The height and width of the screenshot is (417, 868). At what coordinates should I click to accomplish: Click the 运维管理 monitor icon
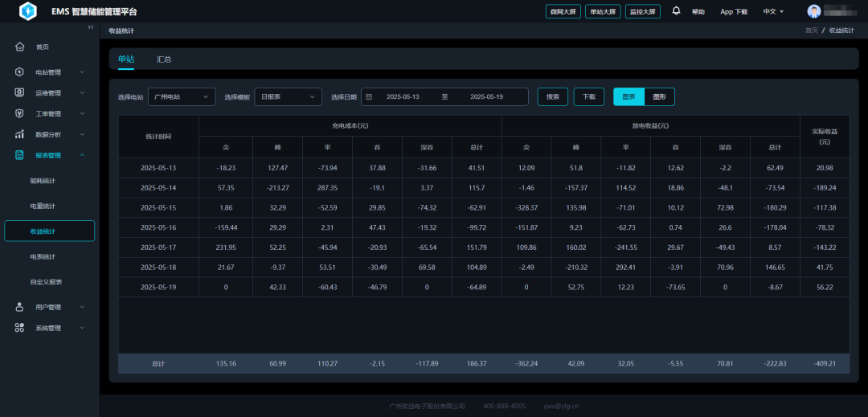pyautogui.click(x=20, y=92)
